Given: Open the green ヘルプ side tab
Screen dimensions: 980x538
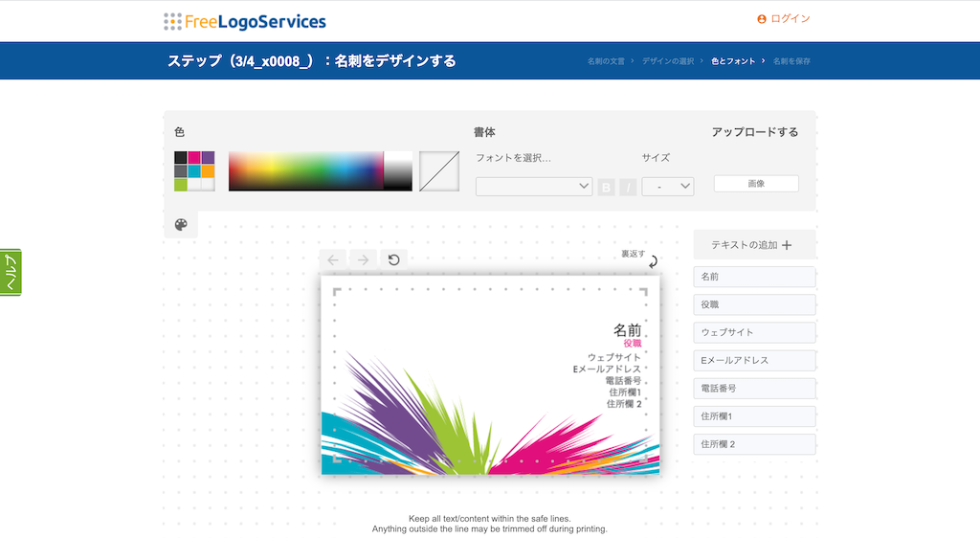Looking at the screenshot, I should tap(11, 273).
